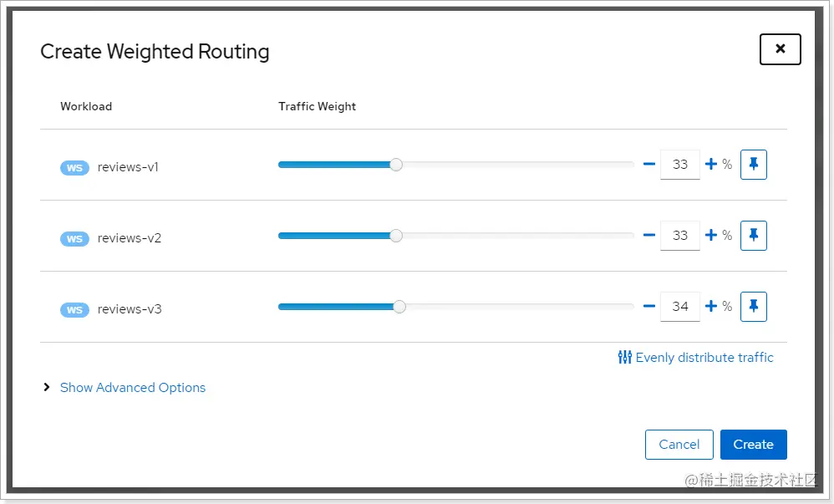Increase reviews-v2 weight with plus icon
Viewport: 834px width, 504px height.
tap(711, 235)
